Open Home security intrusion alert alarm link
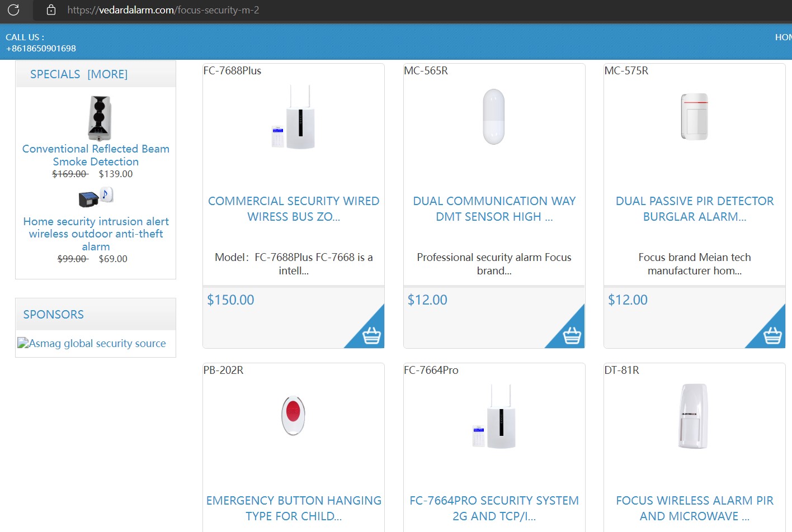The height and width of the screenshot is (532, 792). (96, 234)
